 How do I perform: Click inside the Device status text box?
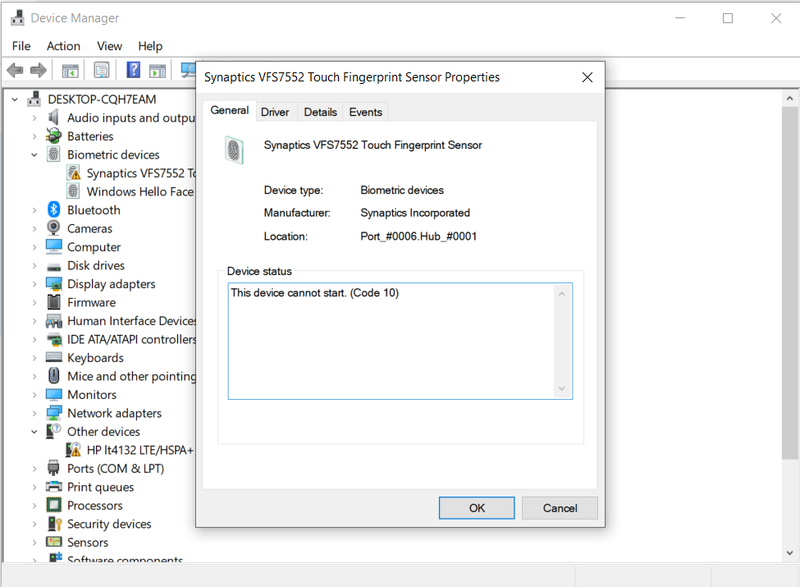[x=400, y=341]
